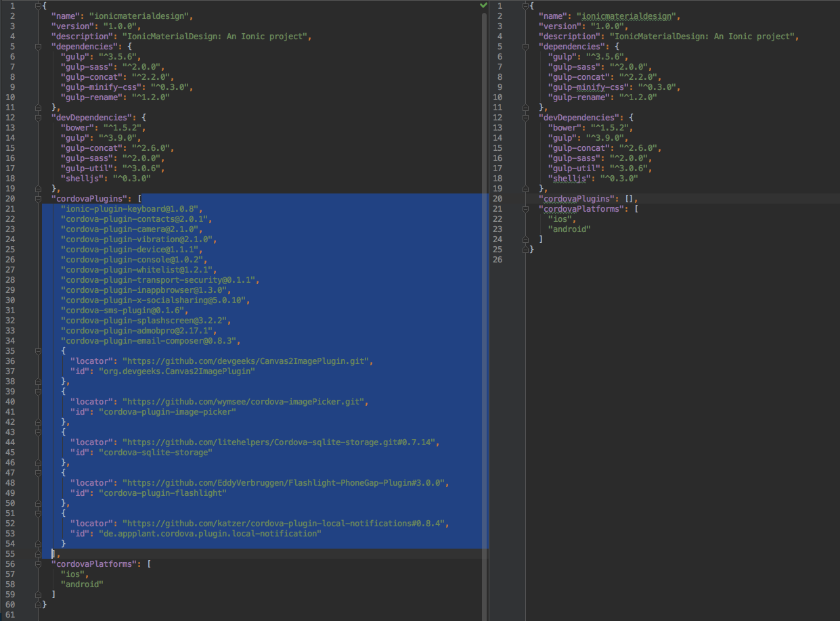This screenshot has height=621, width=840.
Task: Click the left editor vertical scrollbar
Action: coord(485,271)
